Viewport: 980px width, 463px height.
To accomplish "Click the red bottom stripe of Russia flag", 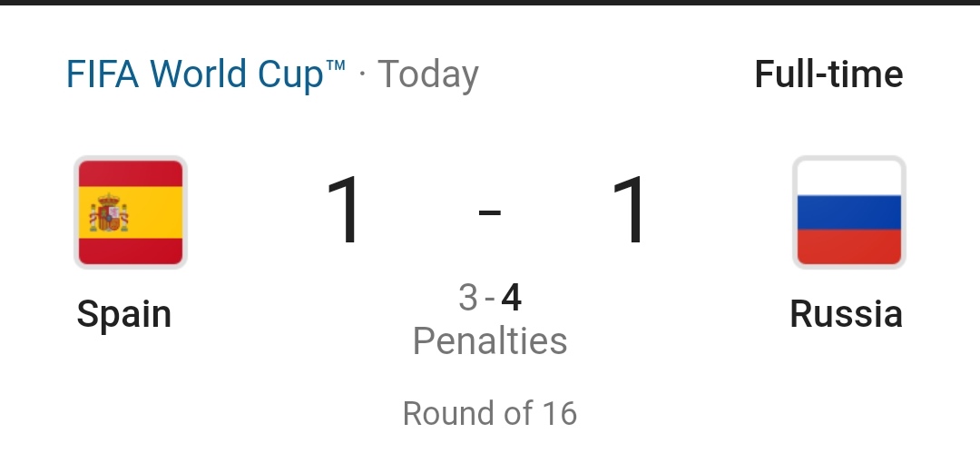I will [x=848, y=247].
